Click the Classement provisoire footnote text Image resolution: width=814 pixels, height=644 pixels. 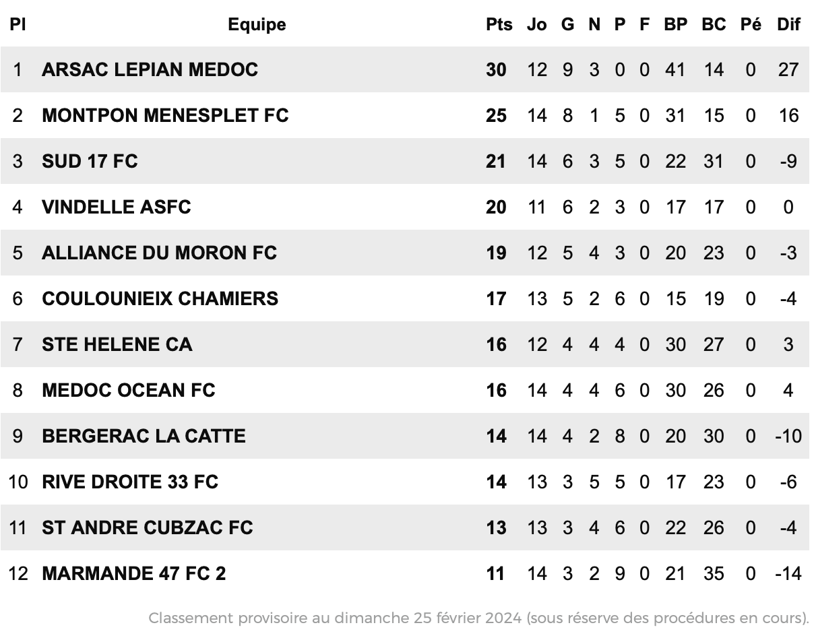pyautogui.click(x=478, y=618)
